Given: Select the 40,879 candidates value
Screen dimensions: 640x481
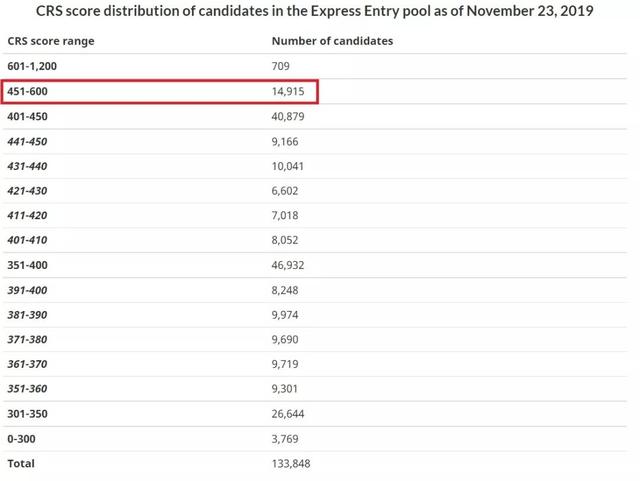Looking at the screenshot, I should (x=288, y=116).
